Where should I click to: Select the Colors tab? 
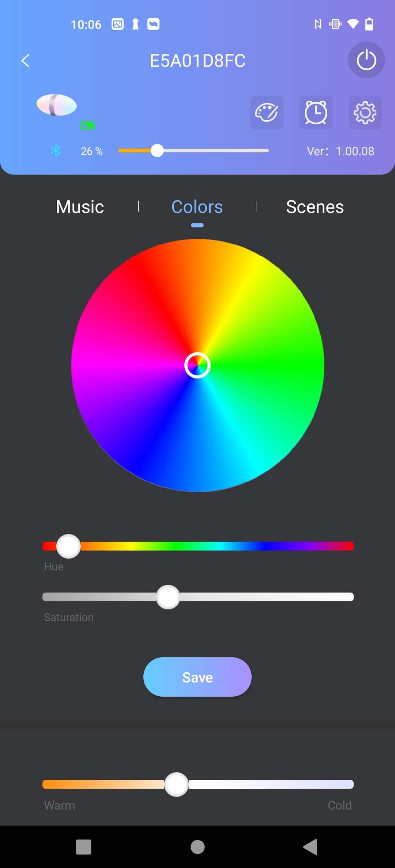click(x=197, y=207)
